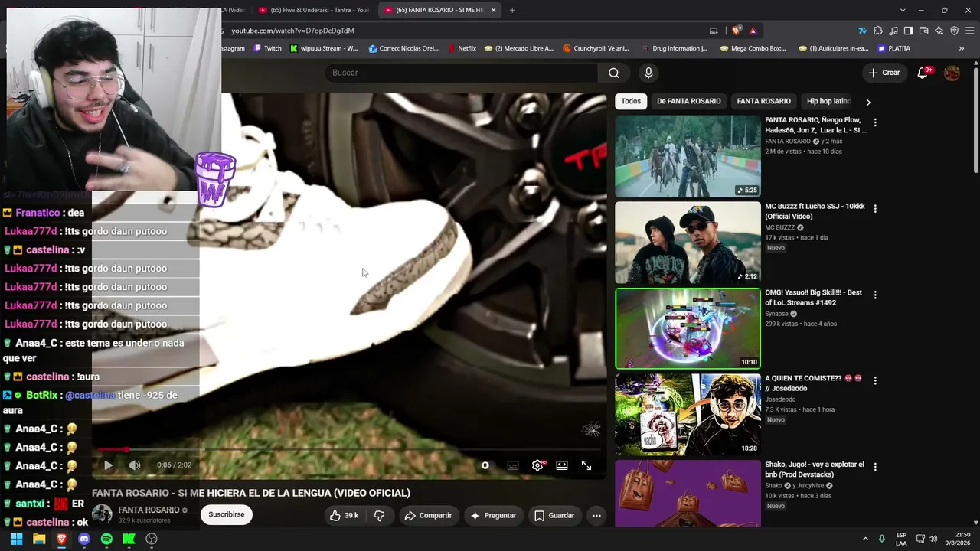Open the FANTA ROSARIO channel avatar
The width and height of the screenshot is (980, 551).
pyautogui.click(x=103, y=514)
